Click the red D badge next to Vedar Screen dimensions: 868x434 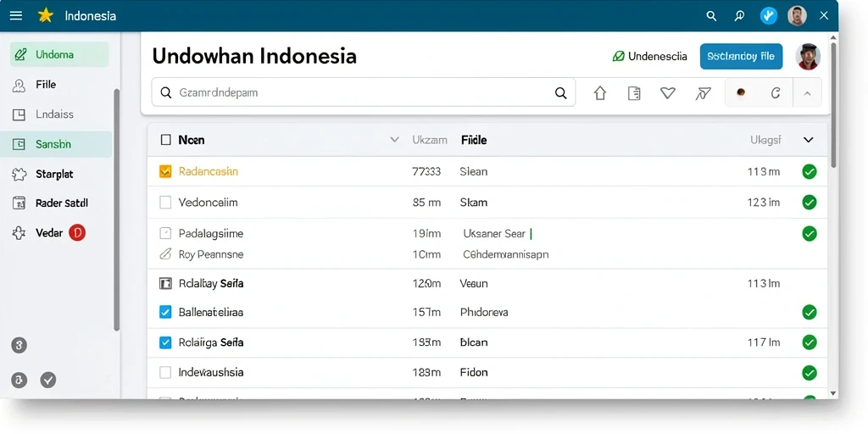click(x=77, y=233)
